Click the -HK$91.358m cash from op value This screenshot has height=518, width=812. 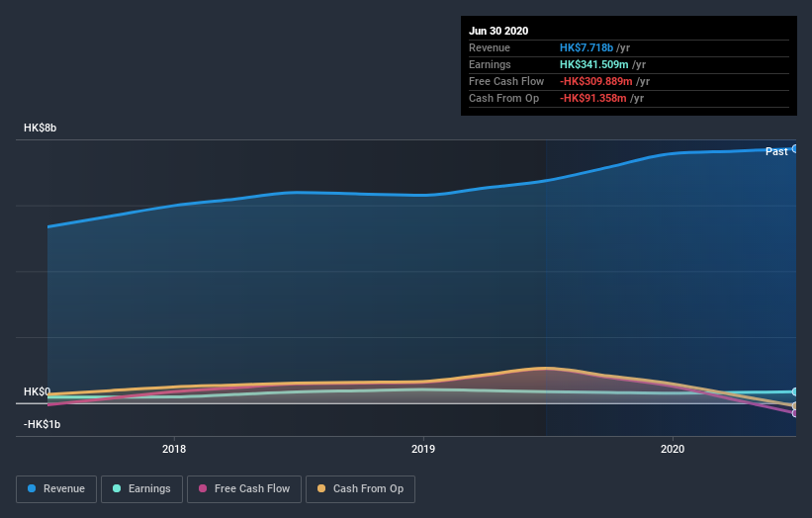pyautogui.click(x=593, y=98)
